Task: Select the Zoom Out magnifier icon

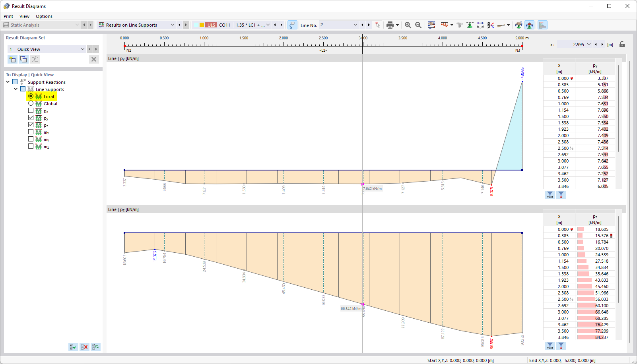Action: (x=418, y=25)
